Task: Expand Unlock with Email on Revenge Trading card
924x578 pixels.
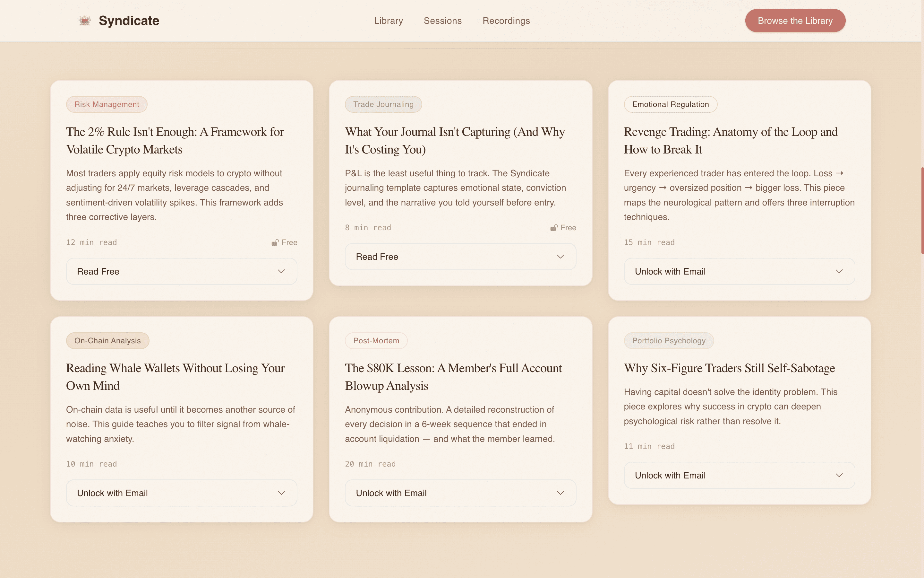Action: [x=739, y=271]
